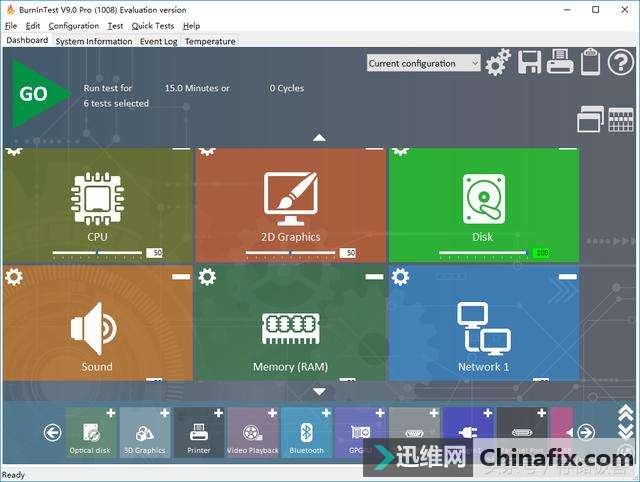Open Disk tile settings gear
The height and width of the screenshot is (482, 640).
click(400, 152)
